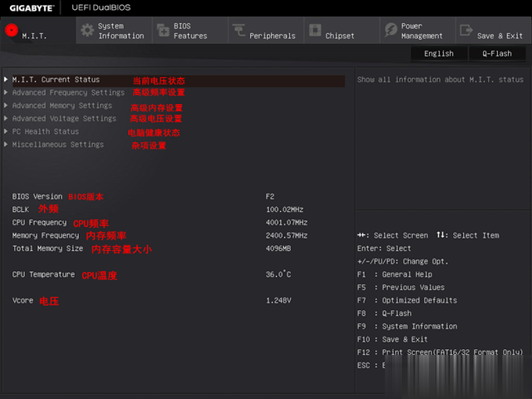Click the F9 System Information hint
The height and width of the screenshot is (399, 532).
click(x=407, y=327)
